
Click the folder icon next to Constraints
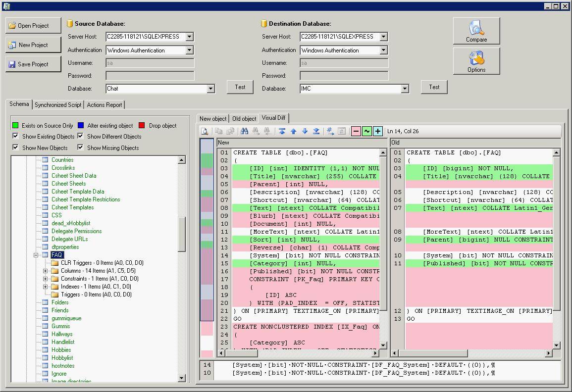pos(54,279)
